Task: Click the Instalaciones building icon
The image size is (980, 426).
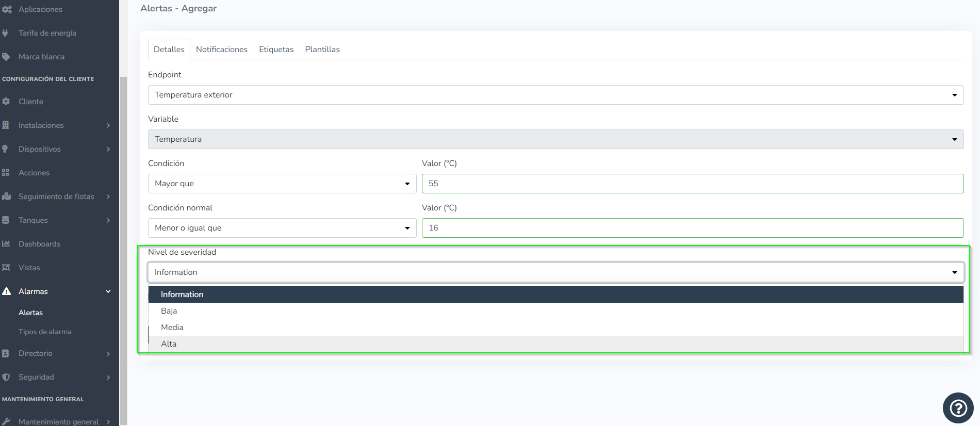Action: pos(6,125)
